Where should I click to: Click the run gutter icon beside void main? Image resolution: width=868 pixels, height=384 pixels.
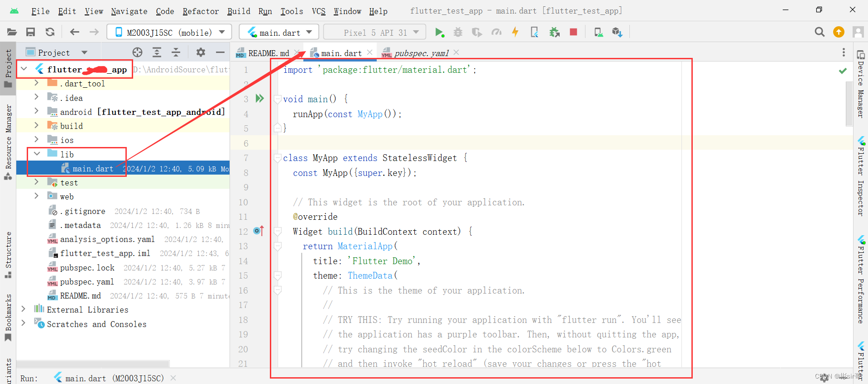(260, 99)
